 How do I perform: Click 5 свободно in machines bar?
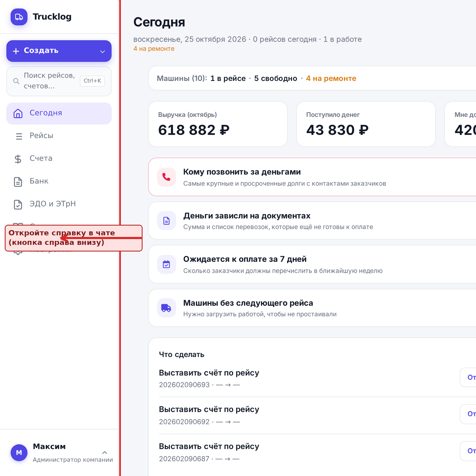click(x=276, y=79)
